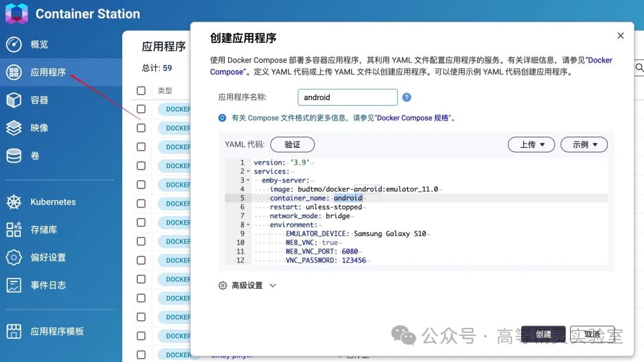The width and height of the screenshot is (644, 362).
Task: Open the Kubernetes wheel icon
Action: (14, 202)
